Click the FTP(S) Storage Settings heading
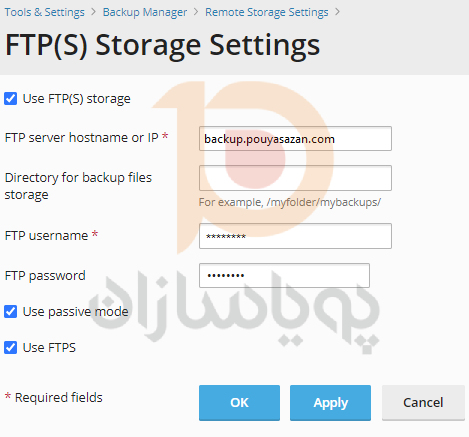The image size is (469, 437). click(x=163, y=46)
